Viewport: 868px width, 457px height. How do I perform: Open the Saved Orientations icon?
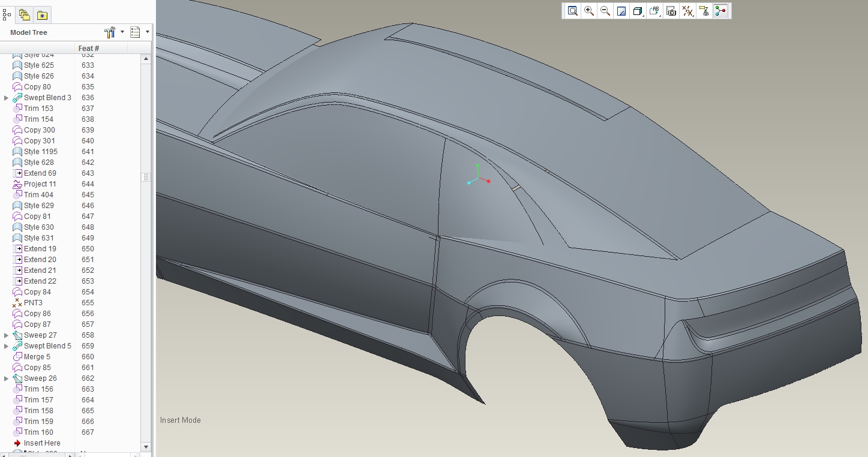click(x=654, y=11)
